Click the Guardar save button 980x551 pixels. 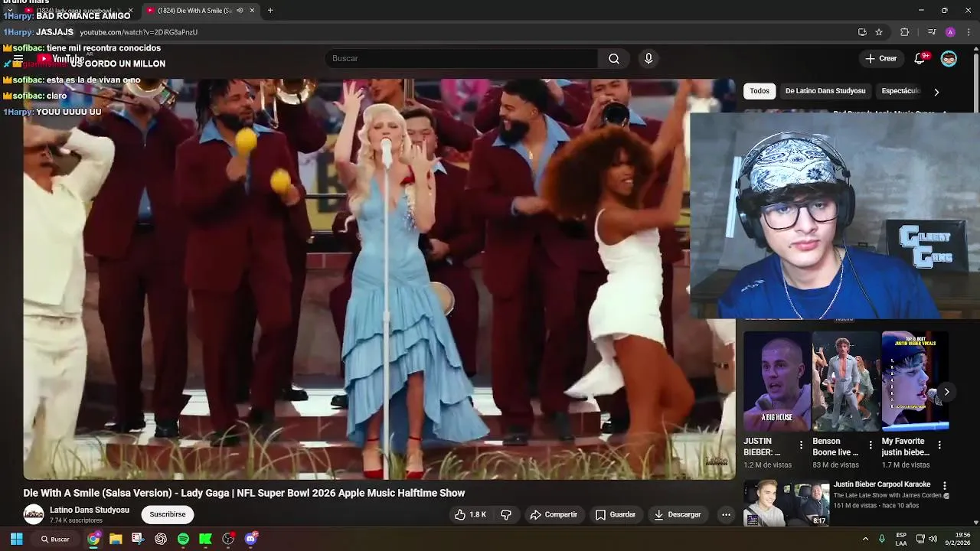616,515
